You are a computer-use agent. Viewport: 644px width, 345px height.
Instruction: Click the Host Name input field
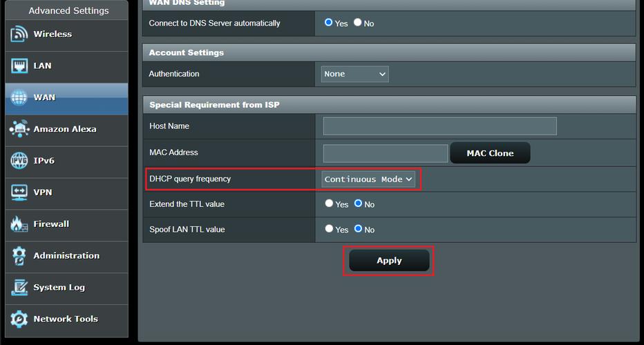439,126
